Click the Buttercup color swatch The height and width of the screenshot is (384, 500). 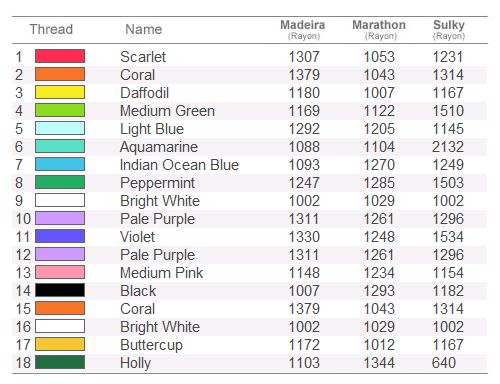point(60,344)
